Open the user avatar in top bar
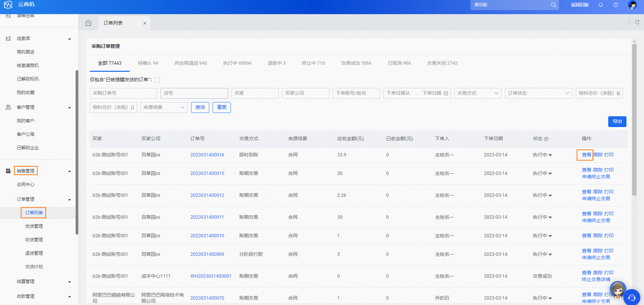 [x=633, y=5]
